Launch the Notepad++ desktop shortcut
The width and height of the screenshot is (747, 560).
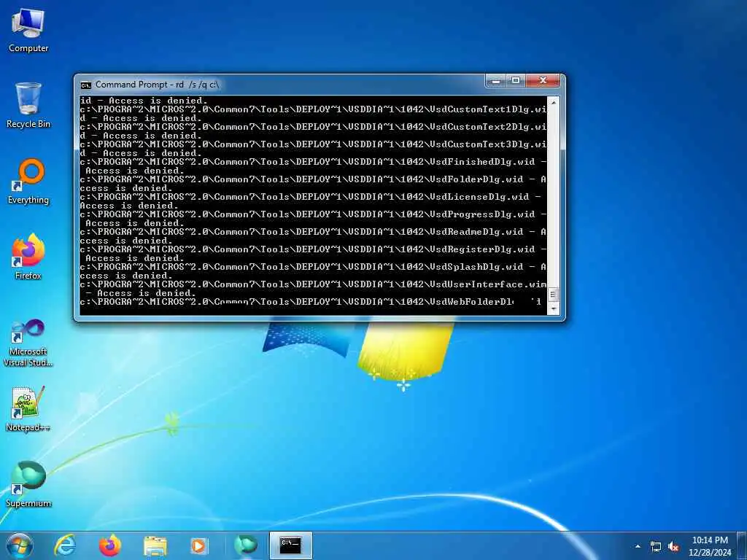28,408
